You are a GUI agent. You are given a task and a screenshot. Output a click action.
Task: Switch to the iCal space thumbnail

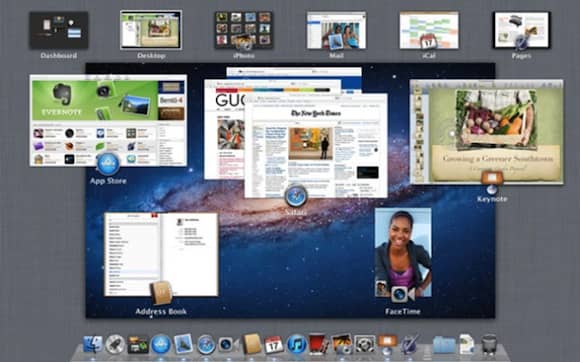pos(429,30)
